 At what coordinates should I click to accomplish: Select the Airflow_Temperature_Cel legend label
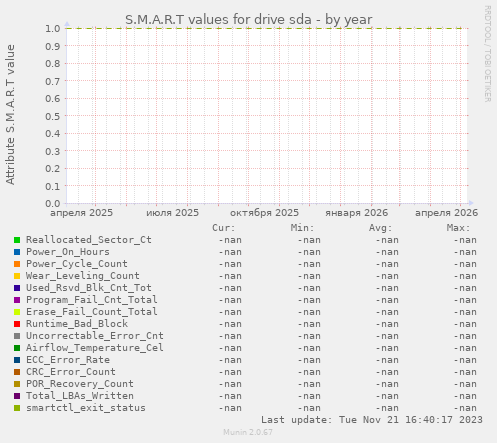[x=95, y=348]
